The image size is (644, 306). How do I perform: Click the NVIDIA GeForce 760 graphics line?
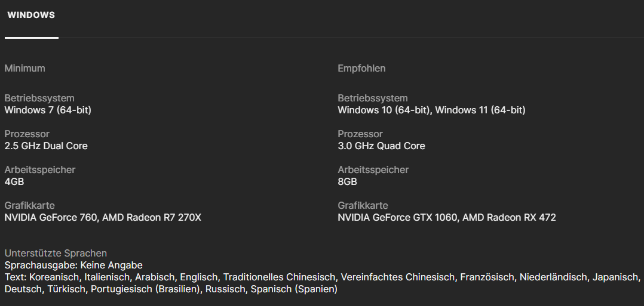(103, 217)
